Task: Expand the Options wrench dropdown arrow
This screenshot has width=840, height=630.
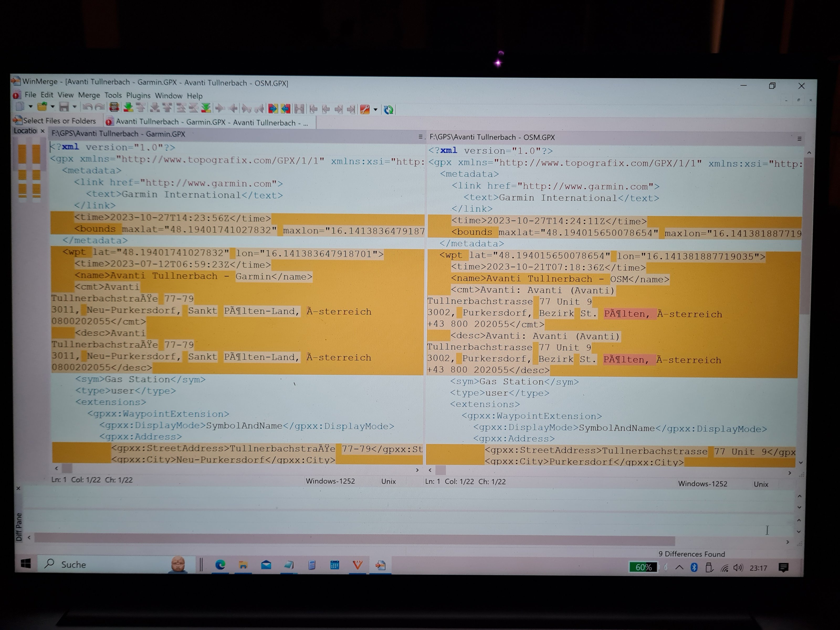Action: pyautogui.click(x=376, y=110)
